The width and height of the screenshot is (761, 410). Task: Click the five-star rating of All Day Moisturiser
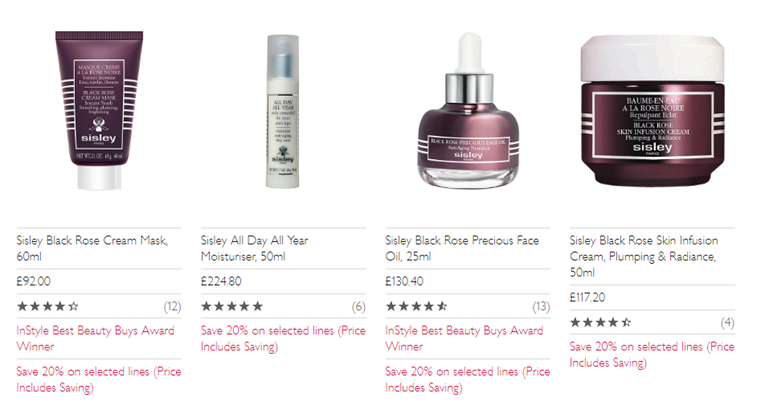pyautogui.click(x=232, y=306)
